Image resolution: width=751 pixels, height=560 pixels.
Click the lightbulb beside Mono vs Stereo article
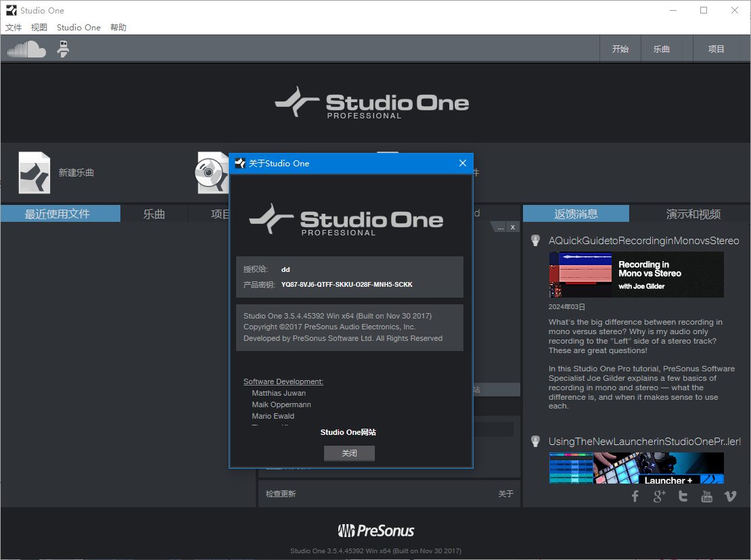click(535, 240)
